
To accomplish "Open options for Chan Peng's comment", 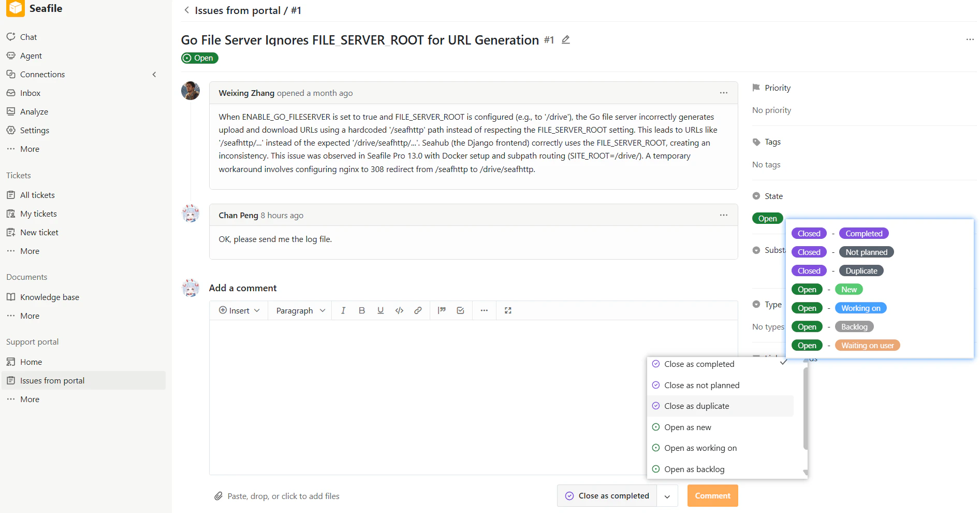I will click(x=723, y=215).
